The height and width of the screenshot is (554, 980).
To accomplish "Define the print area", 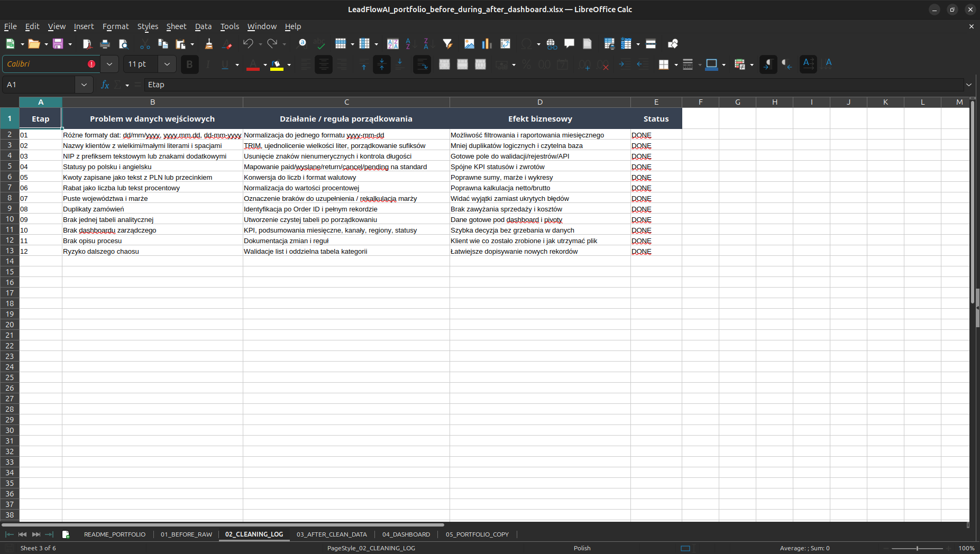I will click(x=609, y=44).
